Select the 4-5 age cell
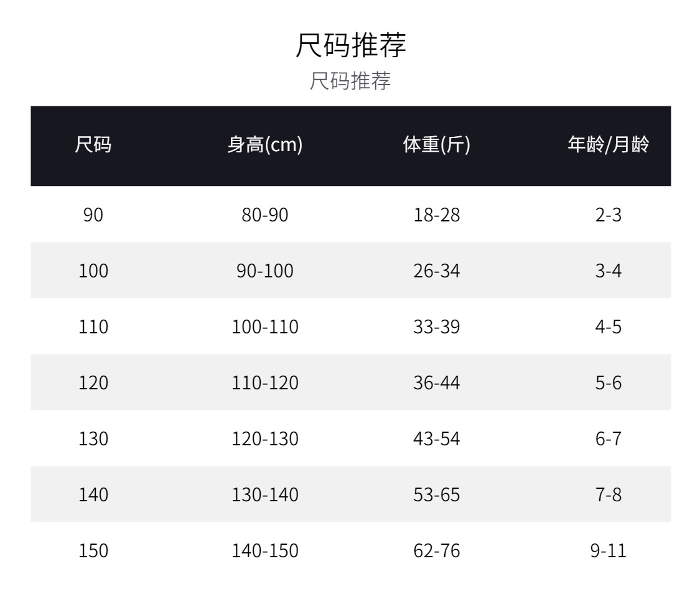700x607 pixels. [608, 327]
